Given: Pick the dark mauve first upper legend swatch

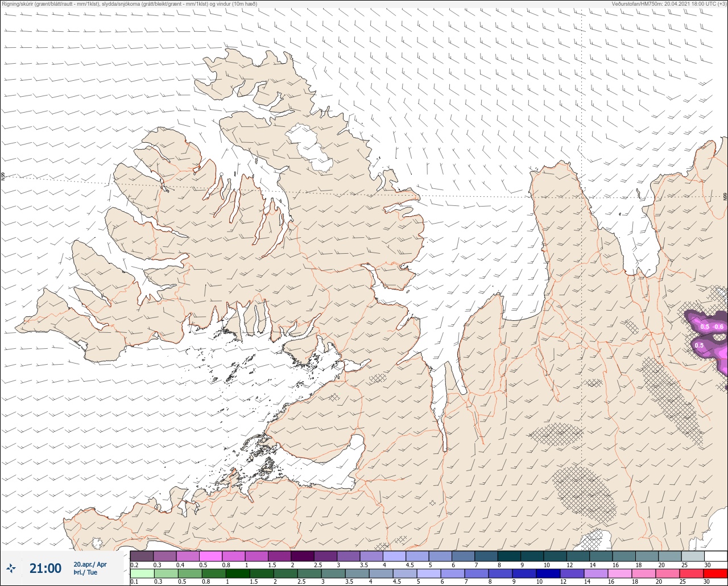Looking at the screenshot, I should [142, 556].
